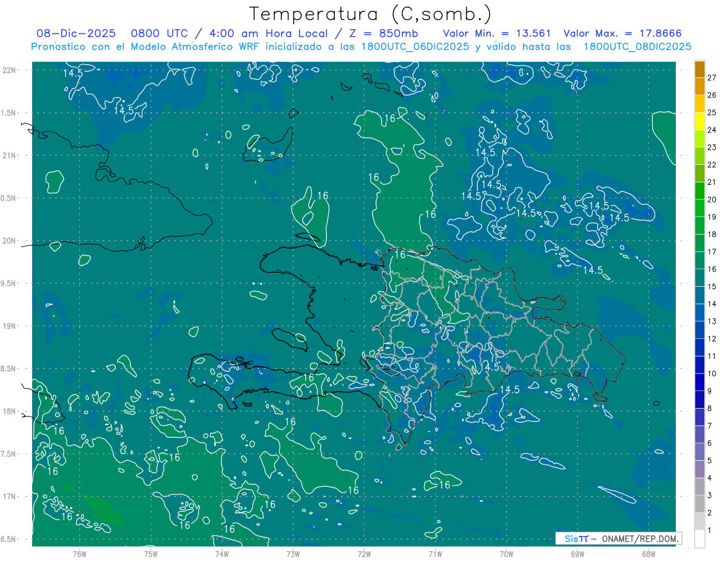
Task: Click the 21N latitude axis label
Action: (10, 155)
